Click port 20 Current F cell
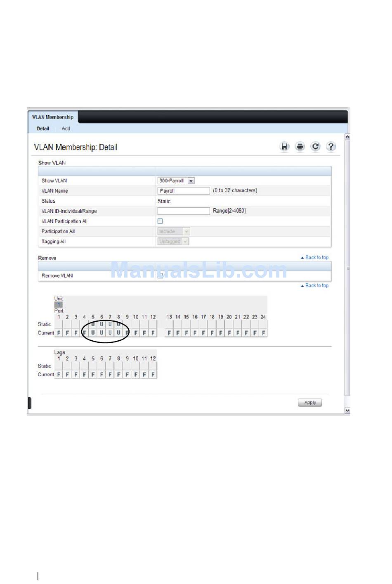This screenshot has width=392, height=584. (x=229, y=333)
